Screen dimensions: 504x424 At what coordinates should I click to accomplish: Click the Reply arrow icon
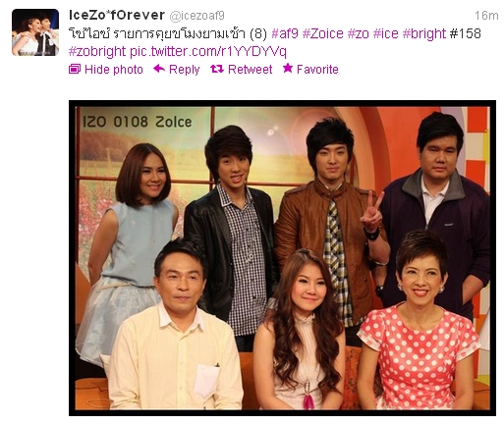point(159,69)
